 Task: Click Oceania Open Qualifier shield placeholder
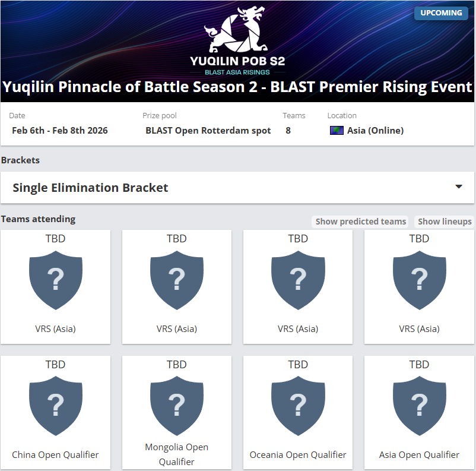click(298, 405)
